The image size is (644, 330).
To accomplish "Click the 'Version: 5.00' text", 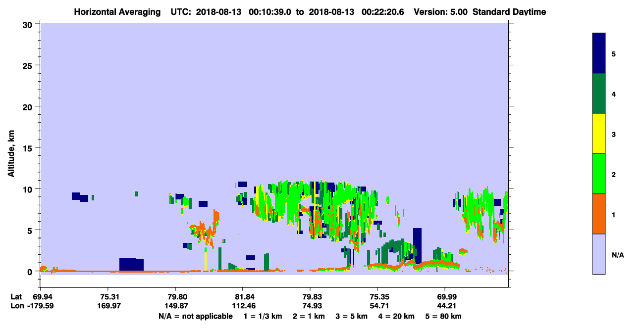I will coord(440,12).
